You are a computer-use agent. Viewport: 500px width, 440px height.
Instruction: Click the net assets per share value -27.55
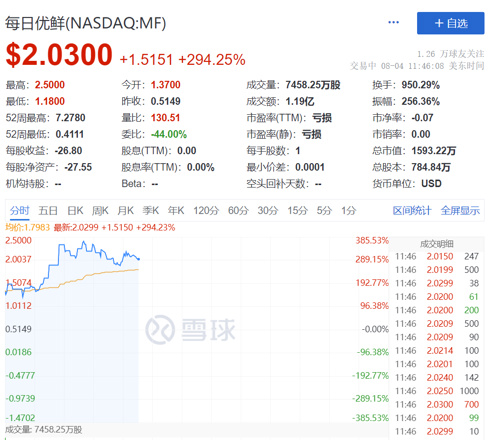(78, 167)
